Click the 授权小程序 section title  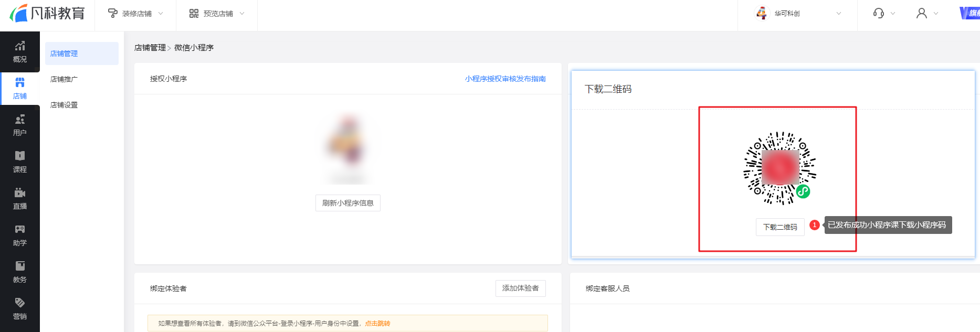(168, 79)
